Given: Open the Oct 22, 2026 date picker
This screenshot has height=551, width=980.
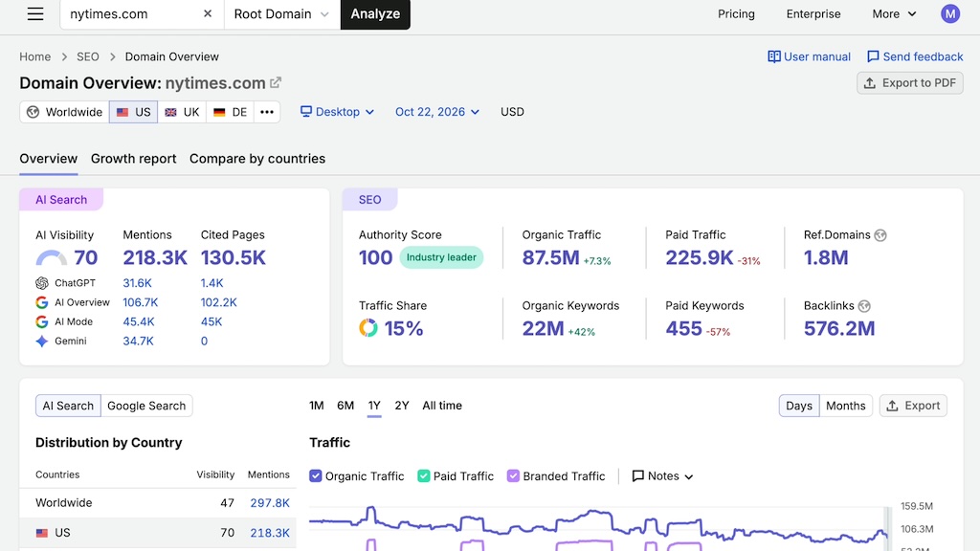Looking at the screenshot, I should click(436, 112).
